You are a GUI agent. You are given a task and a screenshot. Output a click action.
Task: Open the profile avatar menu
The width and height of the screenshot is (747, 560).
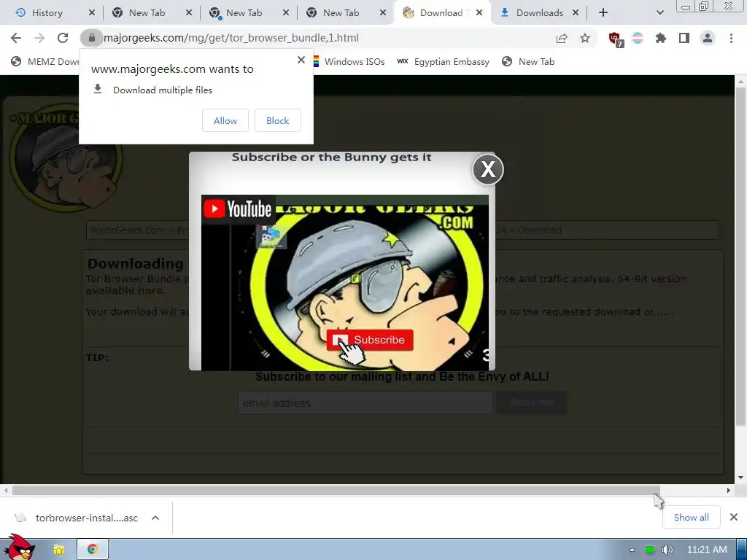pos(708,38)
